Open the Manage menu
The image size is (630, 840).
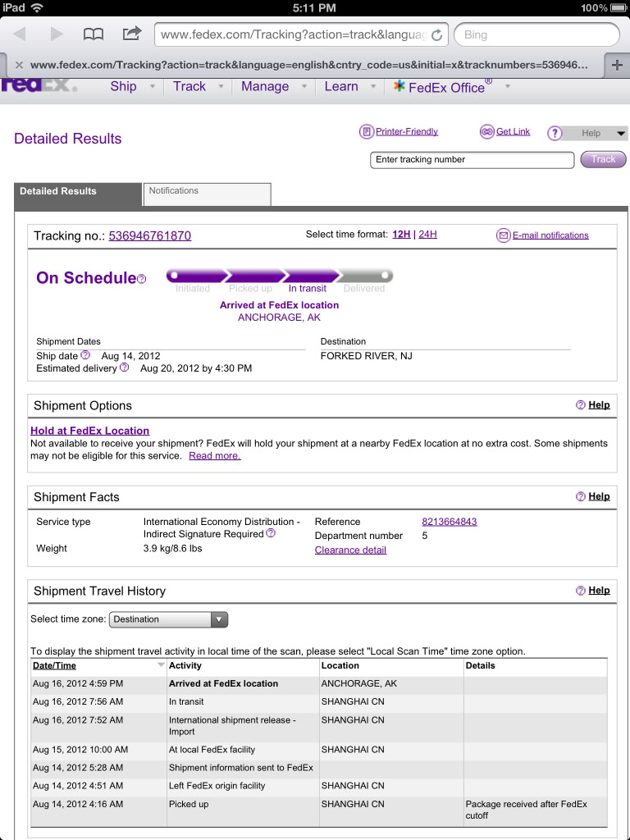[x=265, y=86]
